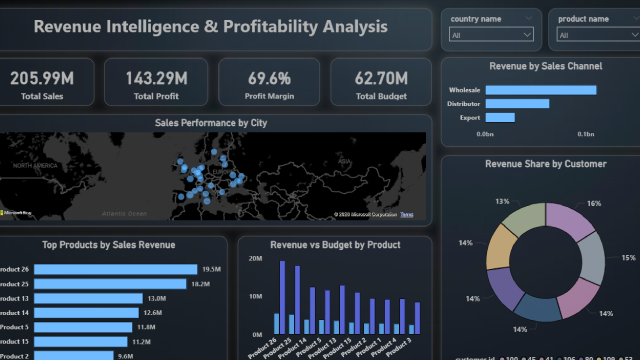Select the Product 14 bar worth 12.6M
Viewport: 640px width, 360px height.
pyautogui.click(x=87, y=313)
